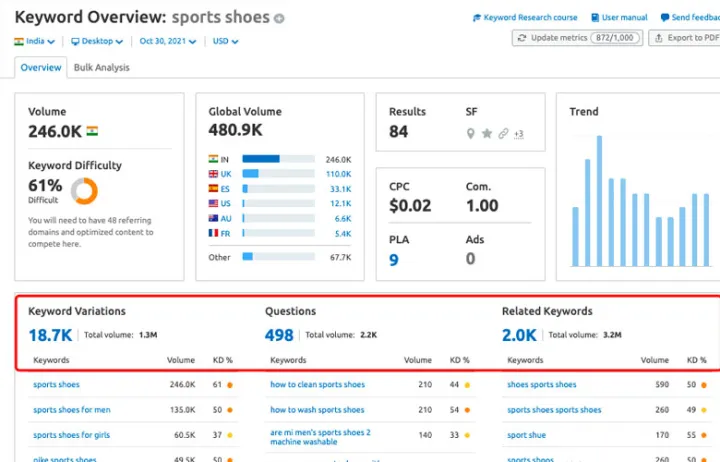Open the India country dropdown
Screen dimensions: 720x462
coord(34,41)
